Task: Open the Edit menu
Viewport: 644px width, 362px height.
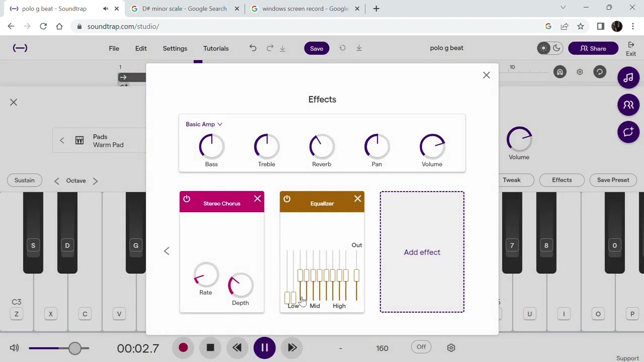Action: (141, 48)
